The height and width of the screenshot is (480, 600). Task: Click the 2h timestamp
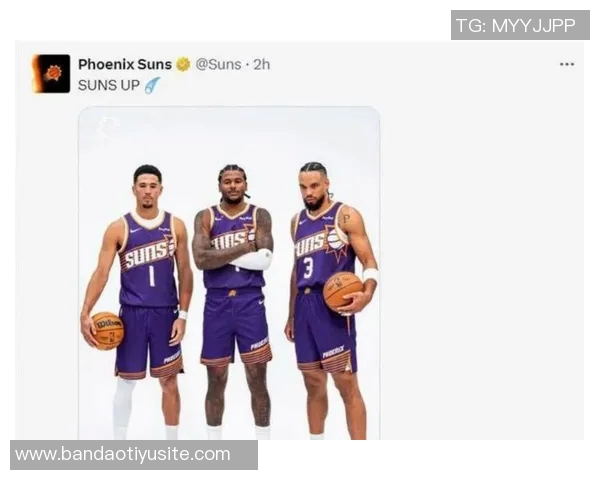[x=262, y=64]
